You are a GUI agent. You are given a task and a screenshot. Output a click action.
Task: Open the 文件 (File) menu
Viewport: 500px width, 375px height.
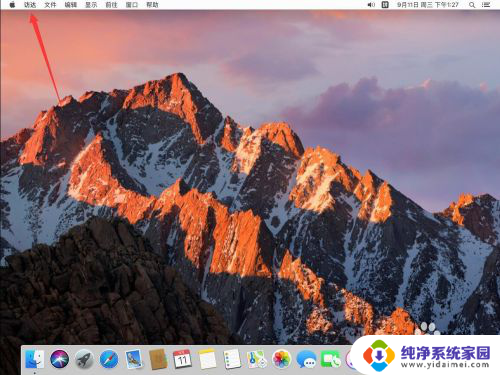[x=50, y=5]
